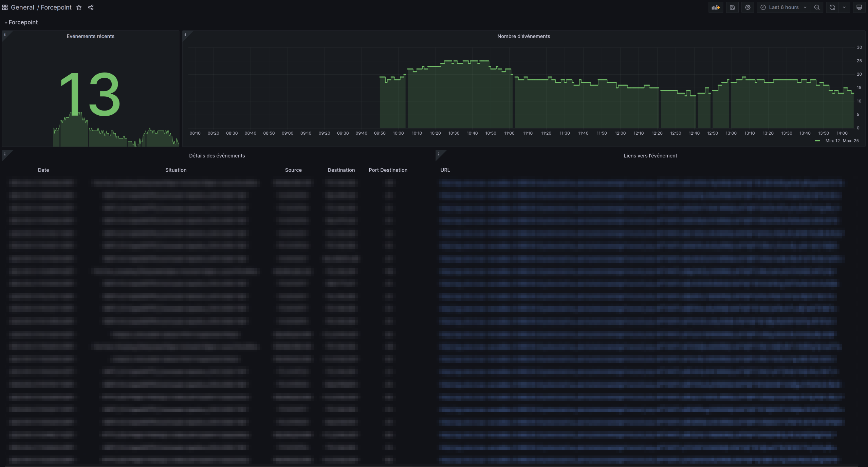The image size is (868, 467).
Task: Cycle view mode with monitor icon
Action: pos(859,7)
